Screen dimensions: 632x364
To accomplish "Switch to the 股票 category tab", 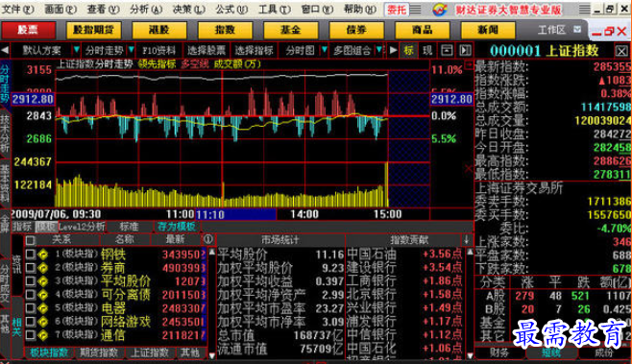I will pos(28,30).
